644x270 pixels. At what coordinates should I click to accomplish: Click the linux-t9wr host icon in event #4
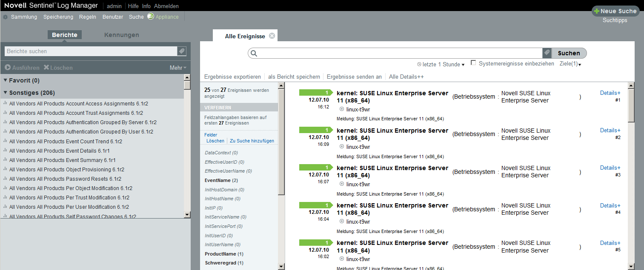pyautogui.click(x=342, y=222)
